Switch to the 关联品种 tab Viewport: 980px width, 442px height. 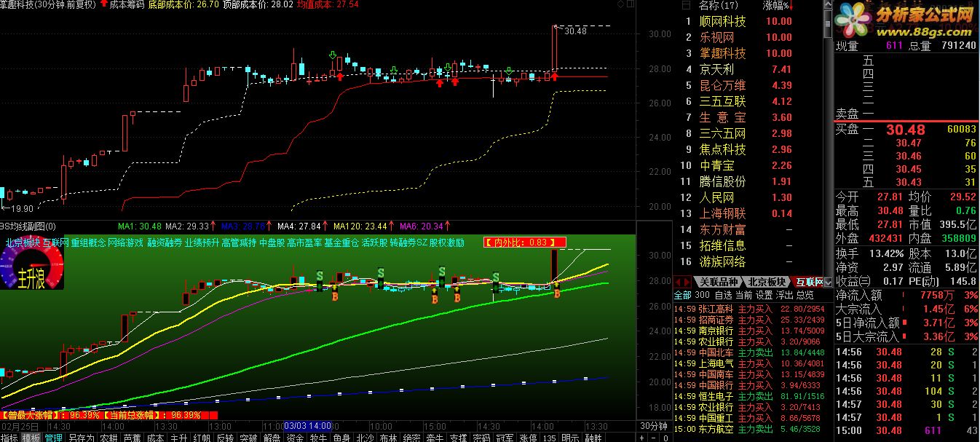coord(719,282)
